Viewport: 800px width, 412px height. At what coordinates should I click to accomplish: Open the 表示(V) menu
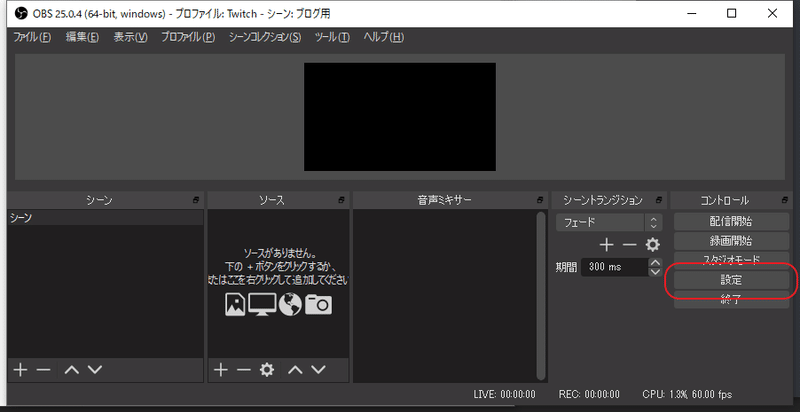[x=130, y=37]
